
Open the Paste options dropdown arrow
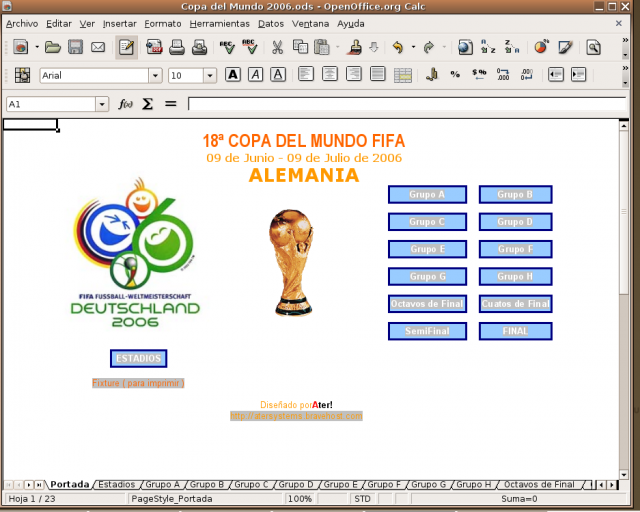pyautogui.click(x=337, y=47)
